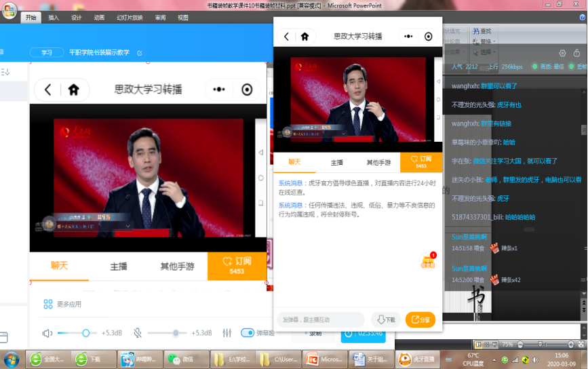The height and width of the screenshot is (369, 588).
Task: Open the 幻灯片放映 ribbon tab
Action: tap(130, 18)
